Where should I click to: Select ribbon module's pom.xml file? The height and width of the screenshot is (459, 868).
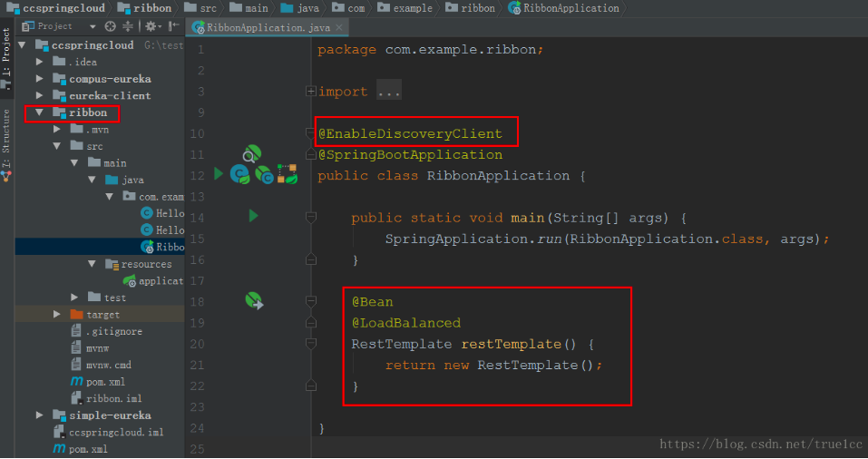tap(98, 382)
